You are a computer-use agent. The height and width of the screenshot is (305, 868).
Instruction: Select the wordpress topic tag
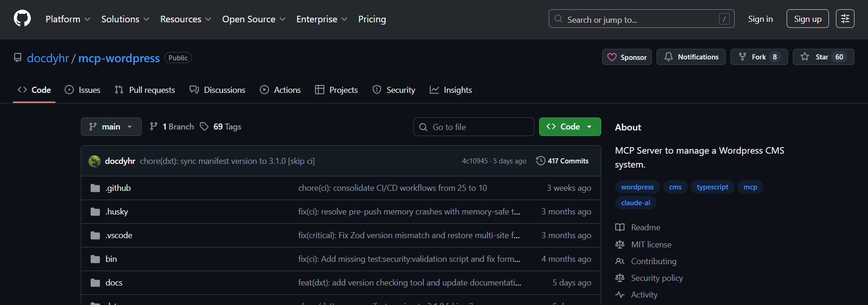pos(637,187)
